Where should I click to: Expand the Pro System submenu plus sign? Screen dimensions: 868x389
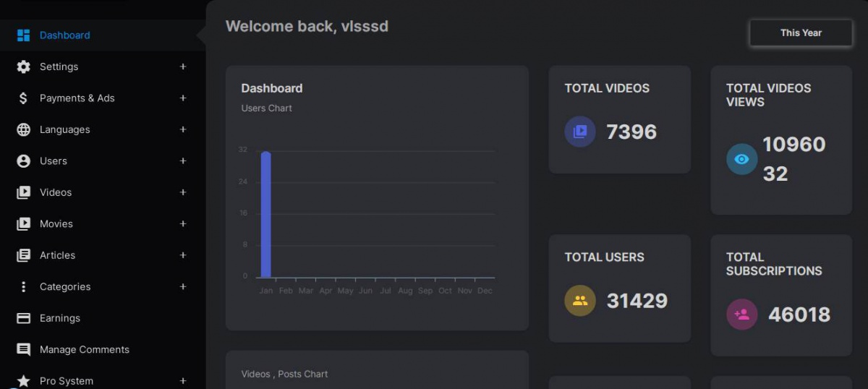pos(183,381)
